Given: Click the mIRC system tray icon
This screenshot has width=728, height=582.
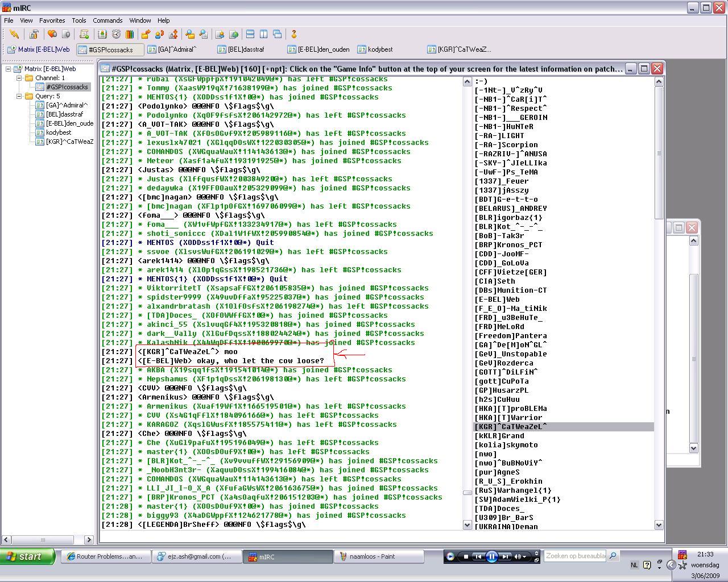Looking at the screenshot, I should coord(682,555).
